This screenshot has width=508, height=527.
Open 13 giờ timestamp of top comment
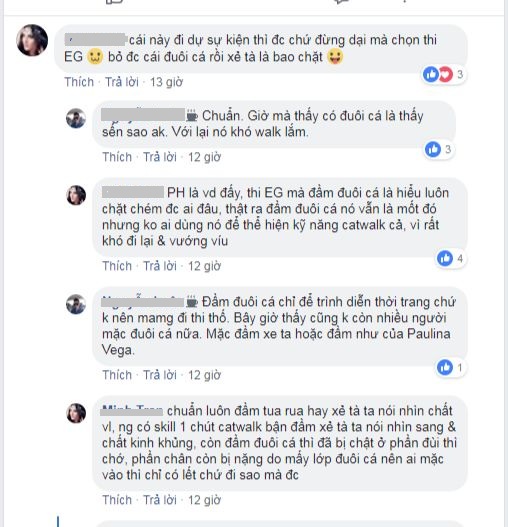(x=166, y=82)
